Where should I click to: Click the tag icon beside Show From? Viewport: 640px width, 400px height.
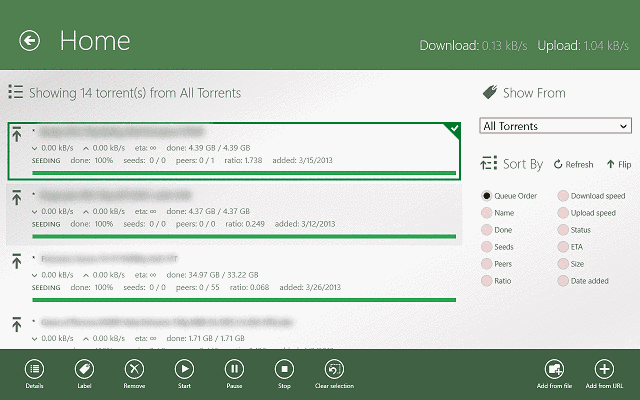tap(490, 92)
